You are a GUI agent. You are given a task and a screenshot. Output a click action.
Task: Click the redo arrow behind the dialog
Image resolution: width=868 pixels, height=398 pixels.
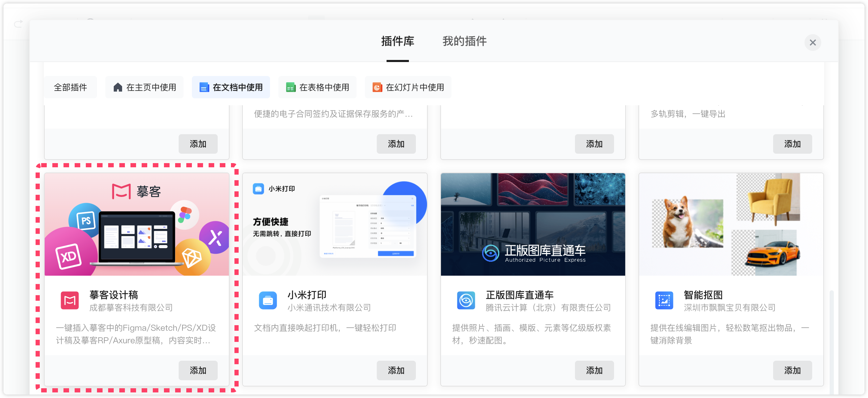(18, 24)
